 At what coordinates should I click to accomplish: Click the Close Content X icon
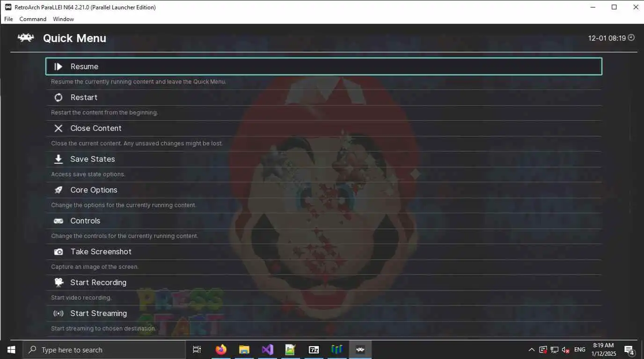(59, 128)
